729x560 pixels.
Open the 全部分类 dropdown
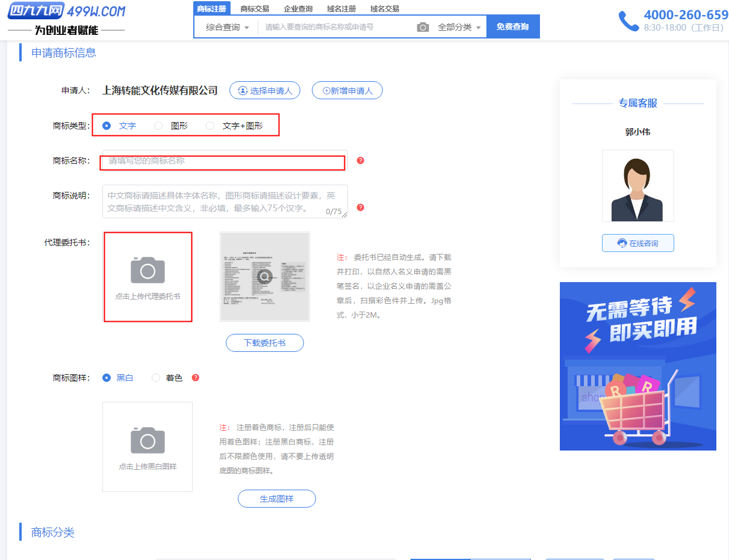[x=459, y=27]
